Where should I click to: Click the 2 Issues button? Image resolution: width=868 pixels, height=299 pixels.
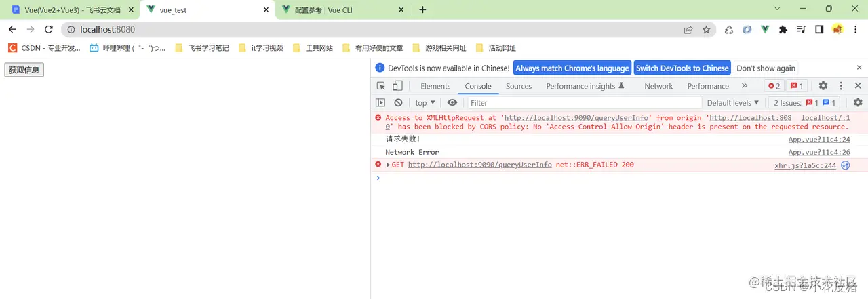(805, 103)
